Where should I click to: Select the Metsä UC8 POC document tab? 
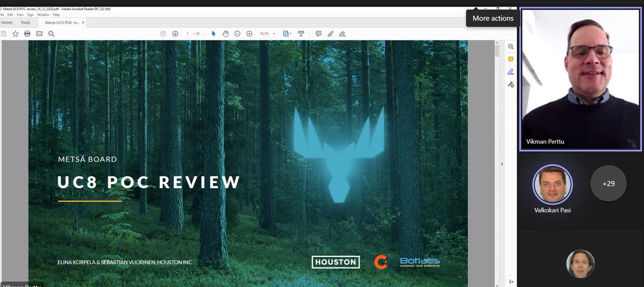click(62, 23)
